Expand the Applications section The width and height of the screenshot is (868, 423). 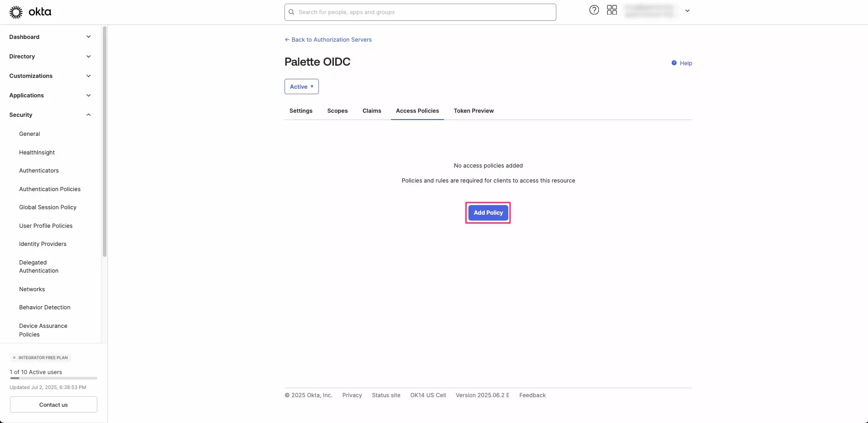50,95
